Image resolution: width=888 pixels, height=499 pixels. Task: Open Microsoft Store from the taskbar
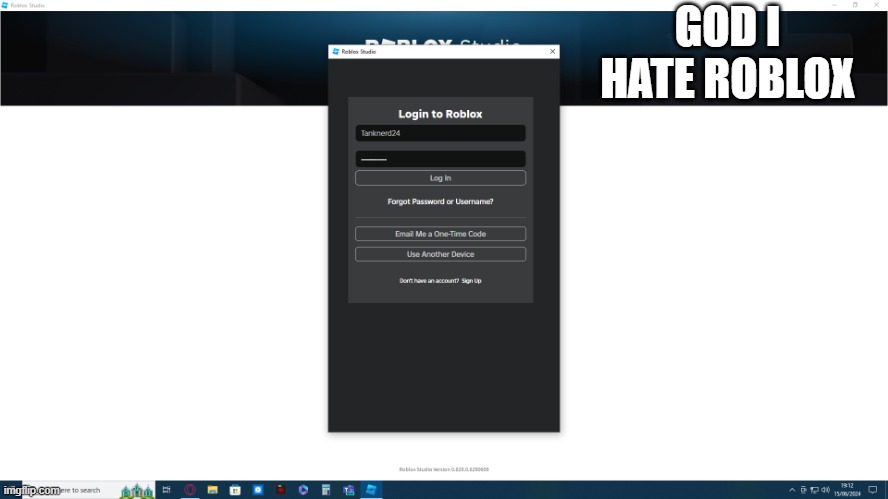(x=235, y=490)
